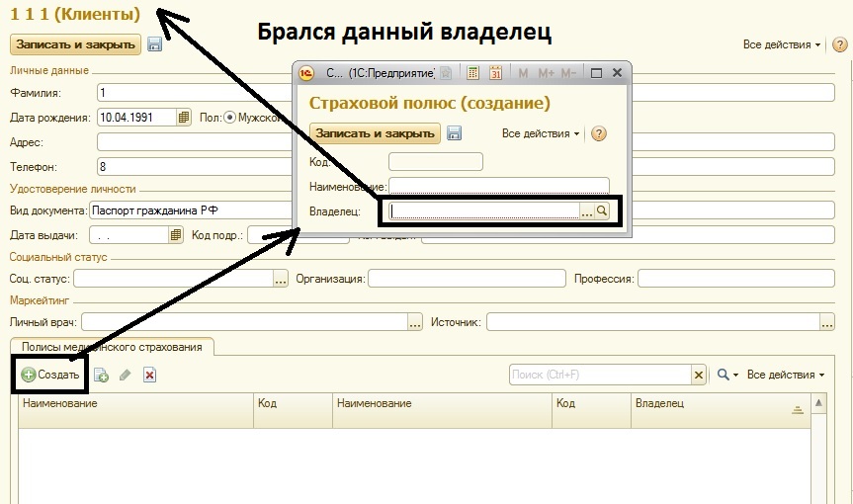Copy the selected policy with the copy icon
This screenshot has height=504, width=853.
(101, 375)
